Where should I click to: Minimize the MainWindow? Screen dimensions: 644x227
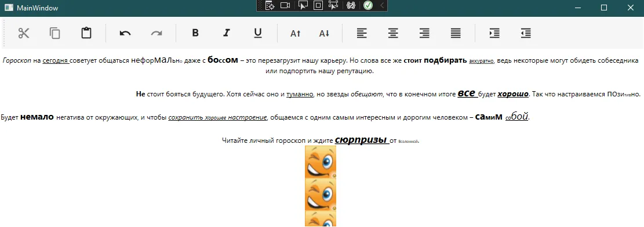[578, 8]
